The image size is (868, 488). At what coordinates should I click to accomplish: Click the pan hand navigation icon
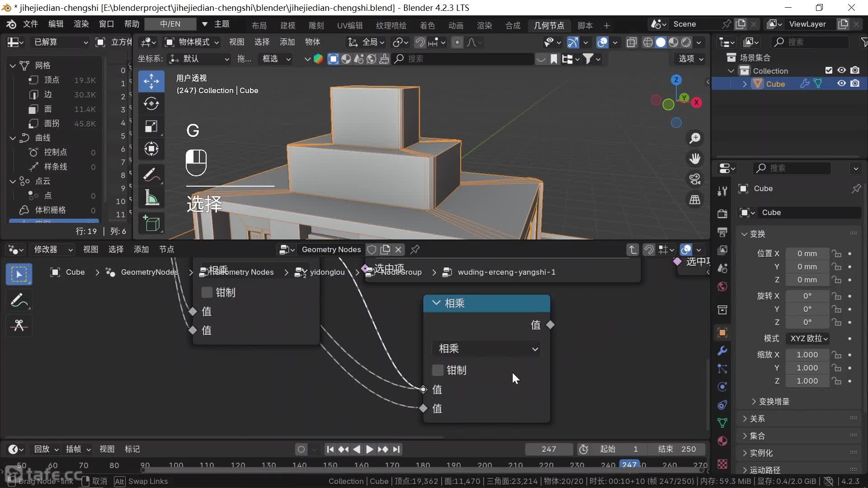tap(695, 159)
